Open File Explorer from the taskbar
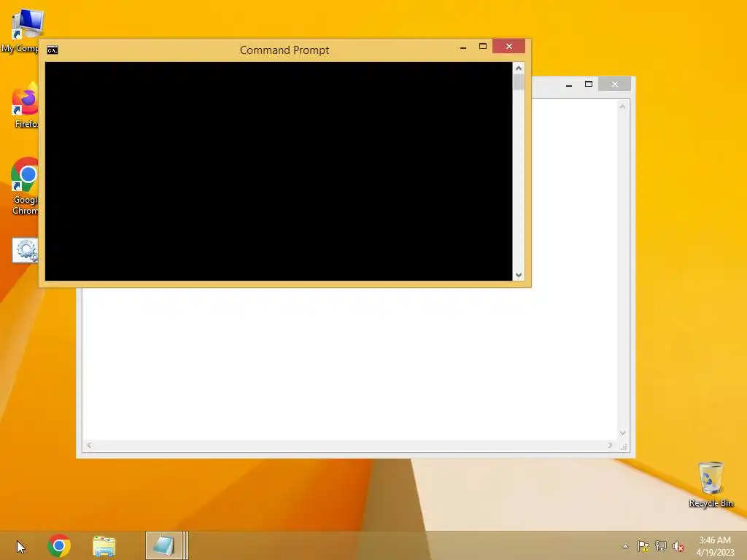This screenshot has height=560, width=747. [104, 545]
